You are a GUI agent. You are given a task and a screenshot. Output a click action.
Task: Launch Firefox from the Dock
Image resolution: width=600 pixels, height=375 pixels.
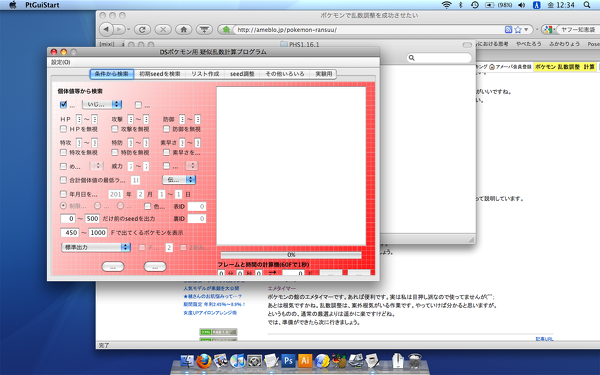(x=204, y=361)
